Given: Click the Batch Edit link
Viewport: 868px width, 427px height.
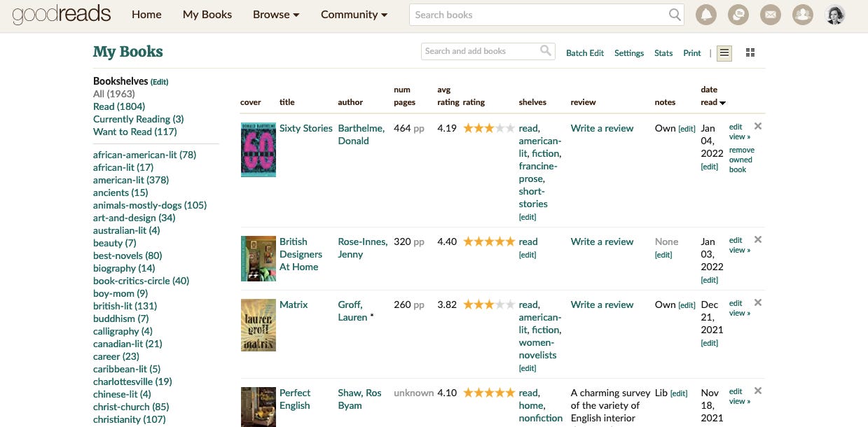Looking at the screenshot, I should click(x=585, y=53).
